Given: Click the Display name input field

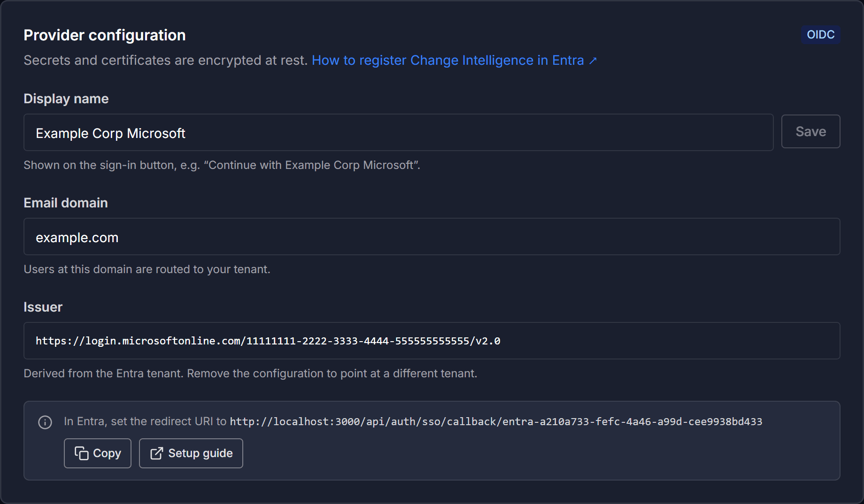Looking at the screenshot, I should click(x=399, y=132).
